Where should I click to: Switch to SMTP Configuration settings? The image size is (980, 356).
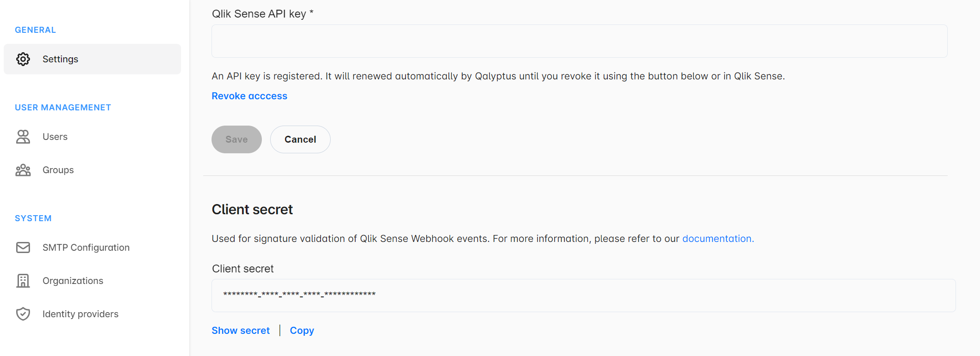86,247
